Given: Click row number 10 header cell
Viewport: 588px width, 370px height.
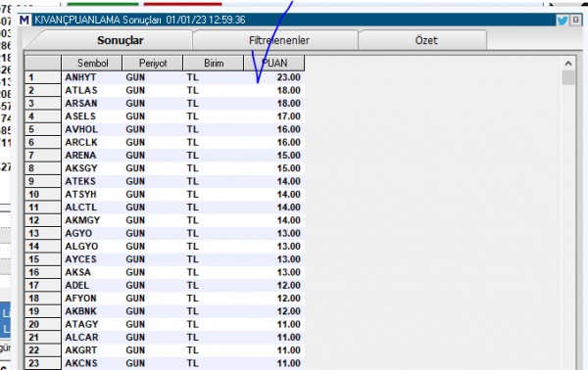Looking at the screenshot, I should 43,195.
